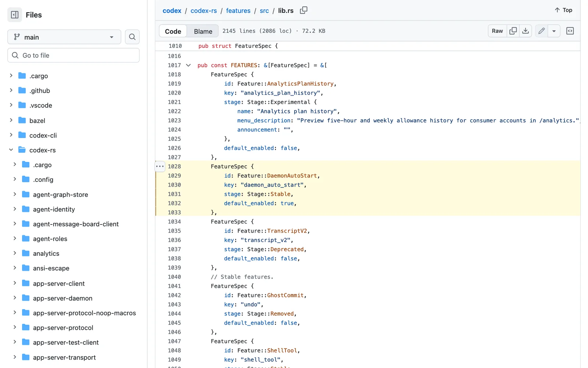Open more edit options dropdown caret

pyautogui.click(x=554, y=31)
